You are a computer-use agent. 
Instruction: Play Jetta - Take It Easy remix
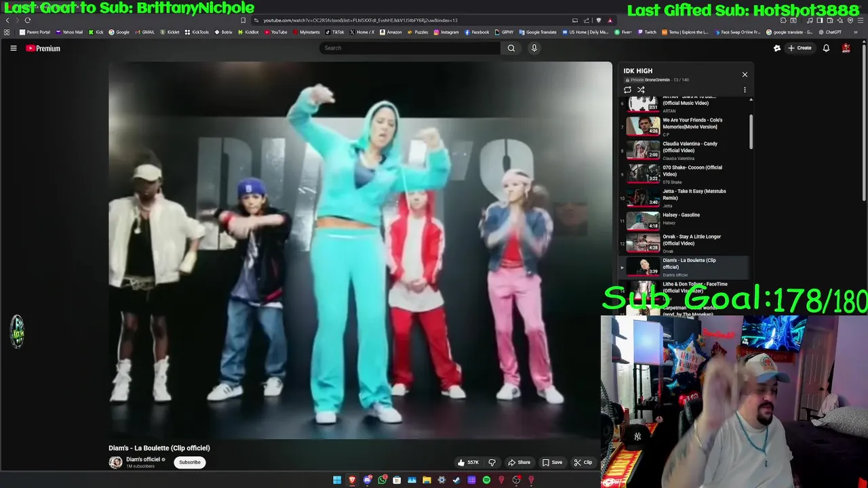[685, 197]
